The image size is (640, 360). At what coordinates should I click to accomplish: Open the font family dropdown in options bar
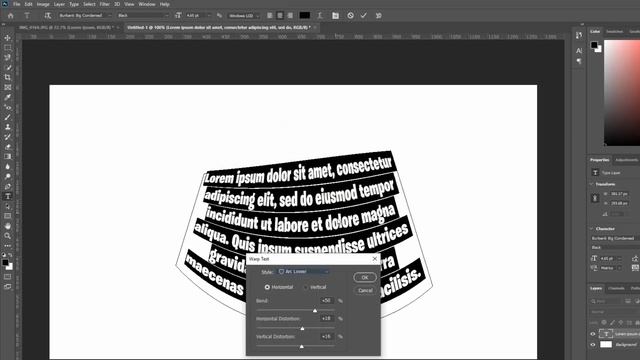pyautogui.click(x=85, y=16)
